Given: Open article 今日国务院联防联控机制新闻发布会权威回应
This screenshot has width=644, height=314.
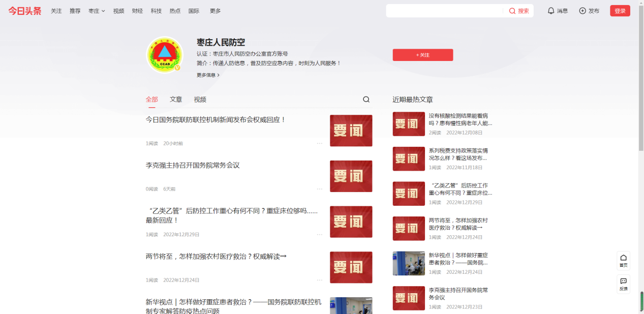Looking at the screenshot, I should [216, 119].
